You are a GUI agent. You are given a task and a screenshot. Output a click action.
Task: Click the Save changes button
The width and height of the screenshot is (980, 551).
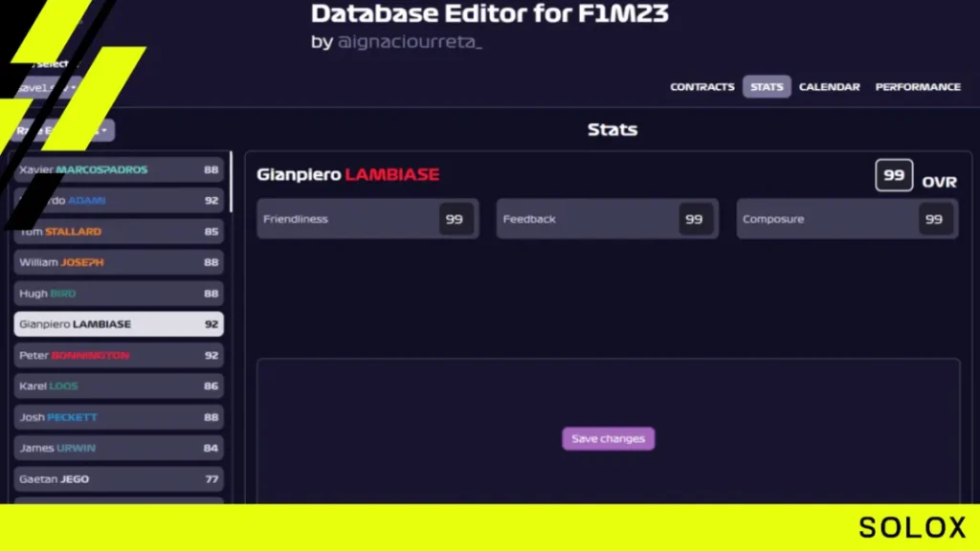pos(608,438)
